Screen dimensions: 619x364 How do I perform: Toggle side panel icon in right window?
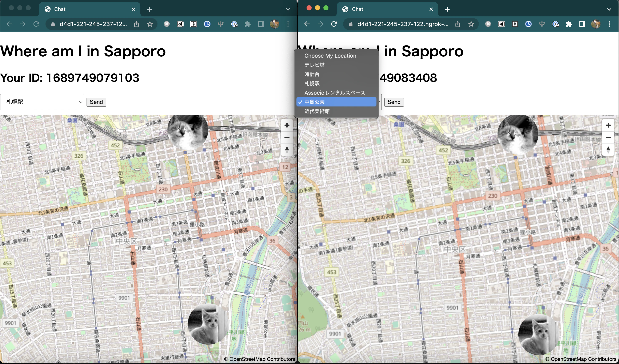582,24
